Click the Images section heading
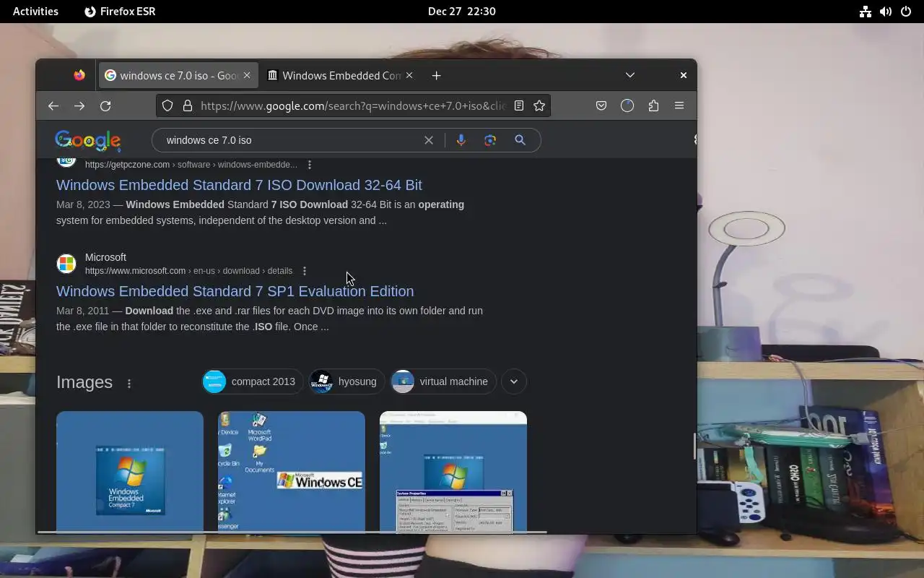 (x=84, y=382)
